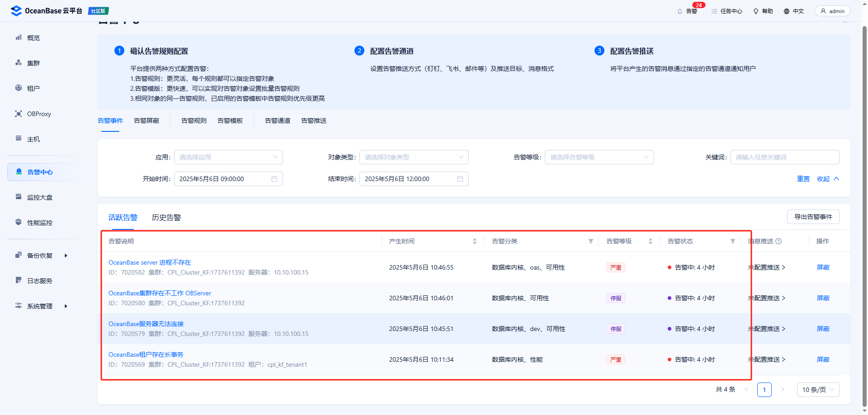Image resolution: width=868 pixels, height=415 pixels.
Task: Select the 历史告警 tab
Action: [166, 218]
